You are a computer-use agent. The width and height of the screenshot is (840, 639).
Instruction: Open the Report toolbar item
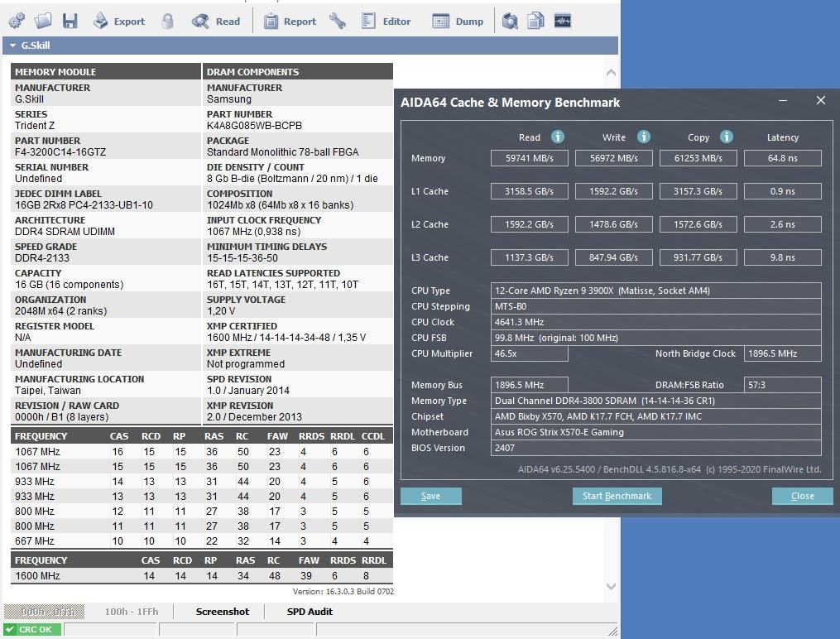coord(290,21)
